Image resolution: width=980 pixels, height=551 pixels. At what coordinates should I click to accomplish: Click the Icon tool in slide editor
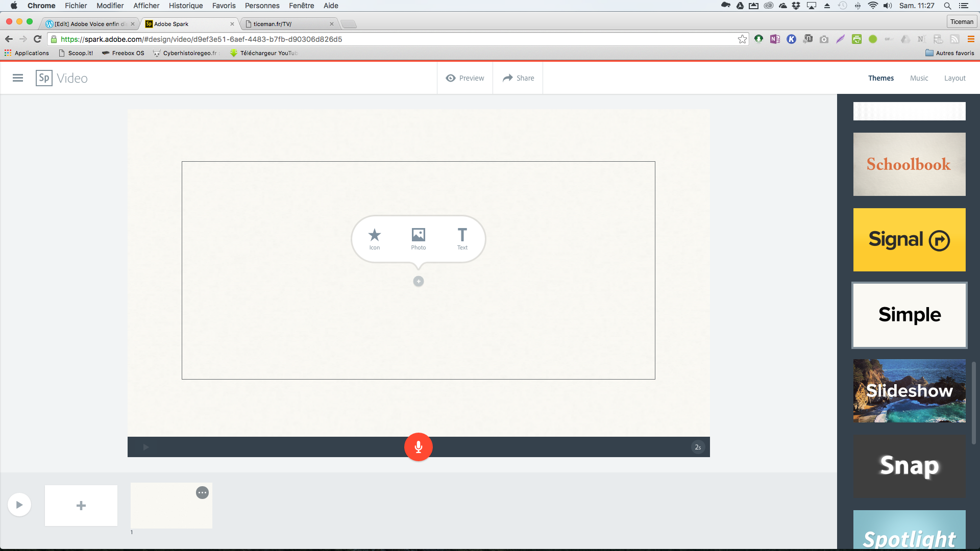(374, 236)
